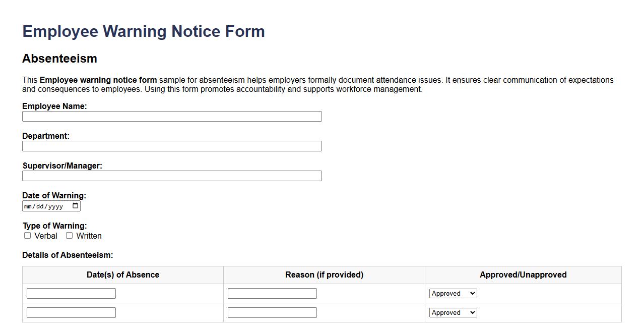Click the Absenteeism section heading

click(x=59, y=59)
